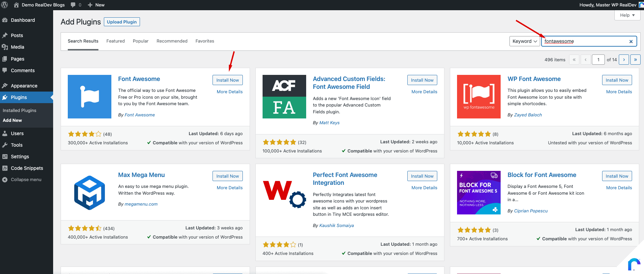Click the ACF FA plugin thumbnail
The width and height of the screenshot is (644, 274).
point(284,97)
